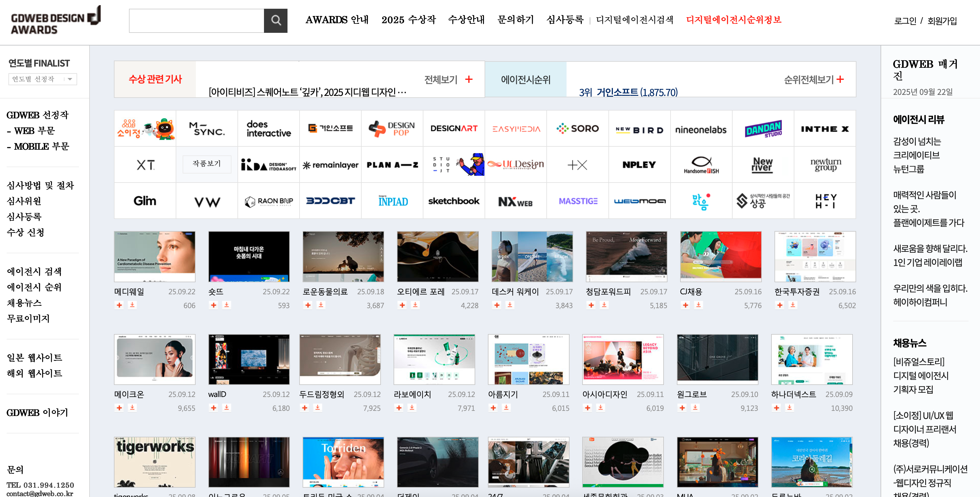980x497 pixels.
Task: Open the DANDAN STUDIO agency logo
Action: (x=763, y=129)
